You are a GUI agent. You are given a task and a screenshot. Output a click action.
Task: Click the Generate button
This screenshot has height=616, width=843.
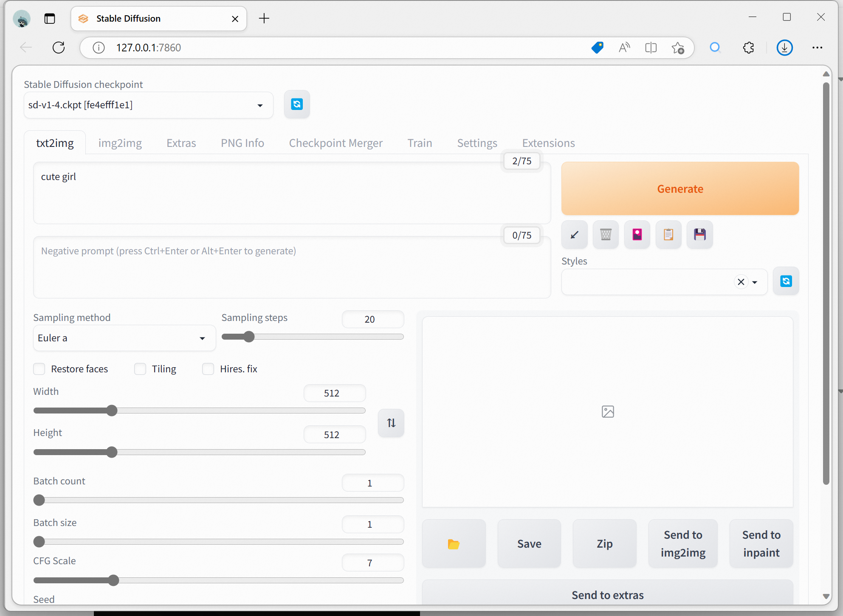pos(680,188)
